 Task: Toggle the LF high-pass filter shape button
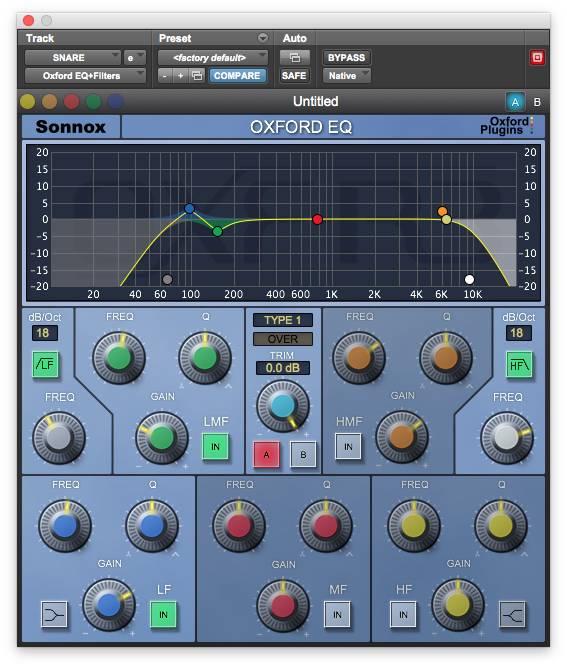(46, 364)
